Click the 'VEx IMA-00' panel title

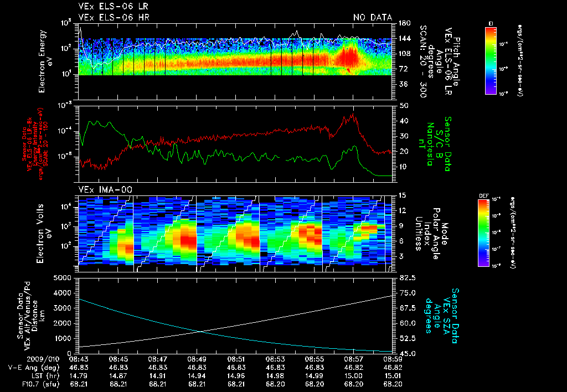pos(105,189)
